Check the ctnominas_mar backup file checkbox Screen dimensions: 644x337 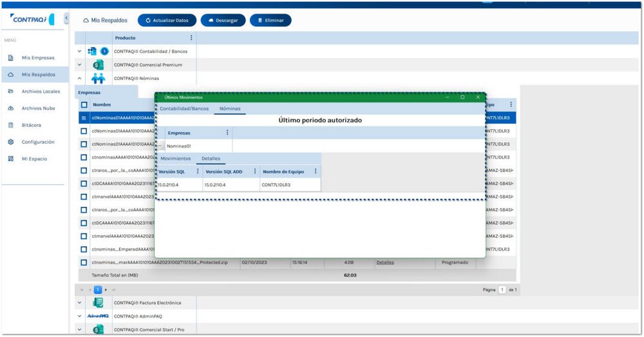[84, 262]
